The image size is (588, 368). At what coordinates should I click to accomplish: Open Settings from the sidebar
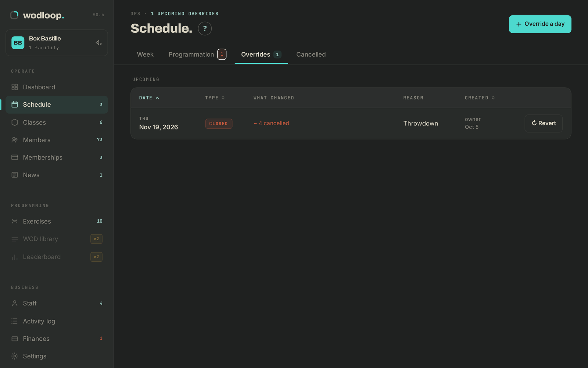pyautogui.click(x=57, y=356)
